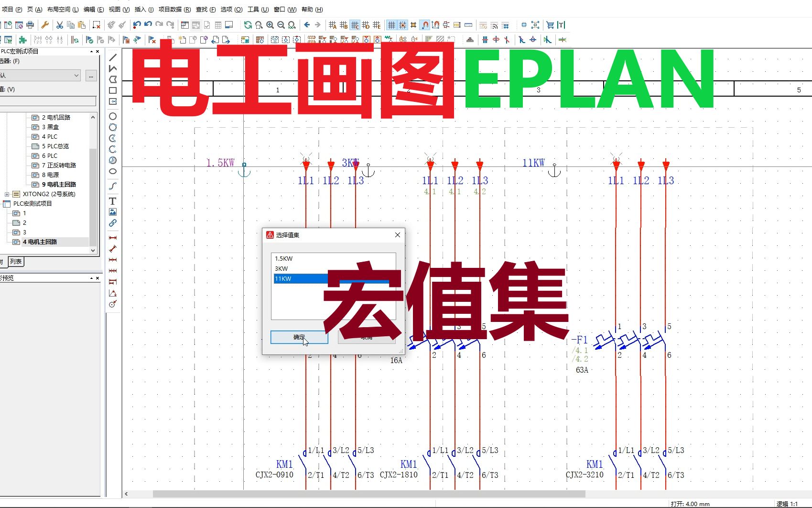This screenshot has height=508, width=812.
Task: Click 确定 in the 选择值集 dialog
Action: point(299,337)
